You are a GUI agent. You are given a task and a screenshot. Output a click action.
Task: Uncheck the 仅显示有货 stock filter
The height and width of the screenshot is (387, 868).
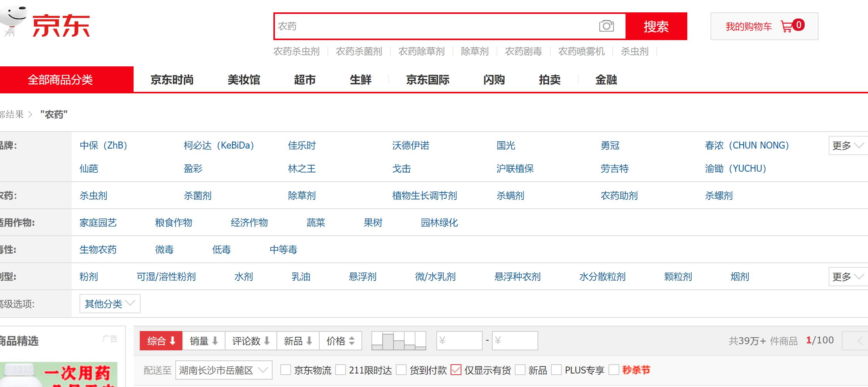pos(457,370)
